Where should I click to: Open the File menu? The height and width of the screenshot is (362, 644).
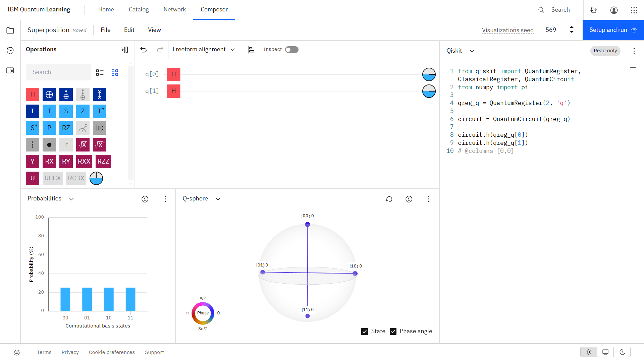(x=106, y=30)
